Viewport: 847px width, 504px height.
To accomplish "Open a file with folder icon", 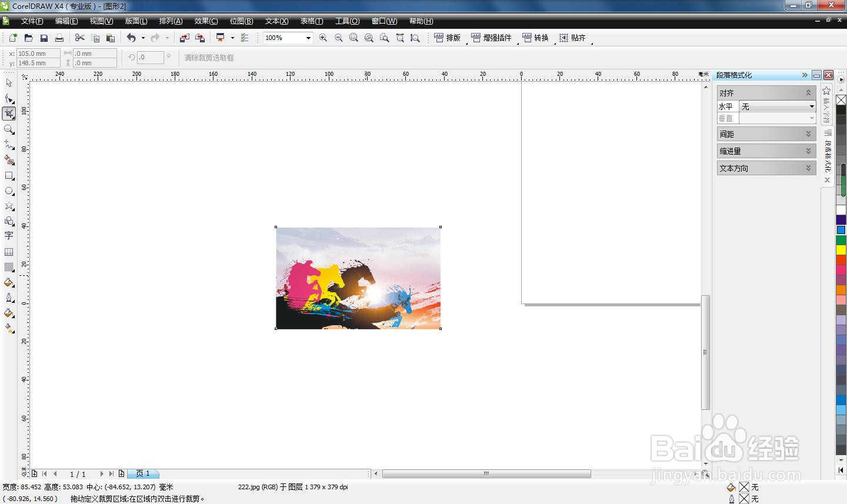I will [28, 38].
